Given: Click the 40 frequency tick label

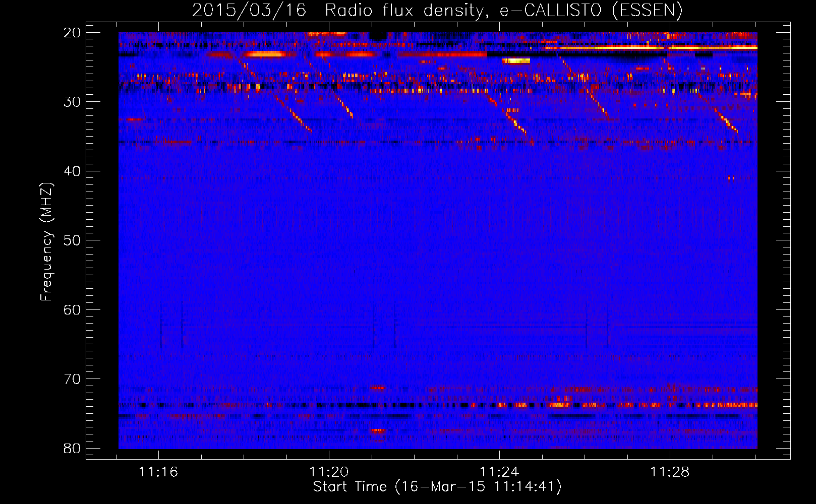Looking at the screenshot, I should click(x=73, y=171).
